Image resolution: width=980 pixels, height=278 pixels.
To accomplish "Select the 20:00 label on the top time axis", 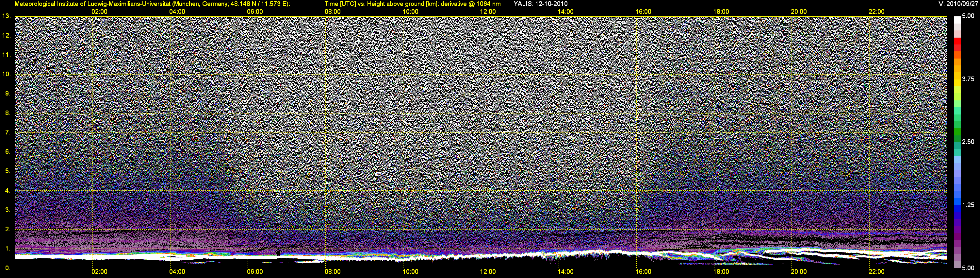I will (798, 12).
